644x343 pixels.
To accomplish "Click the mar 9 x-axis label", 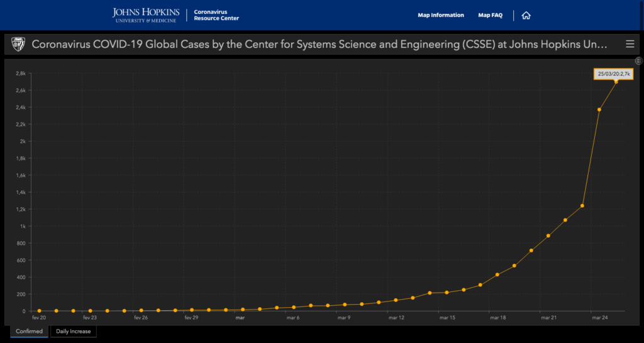I will pos(344,318).
